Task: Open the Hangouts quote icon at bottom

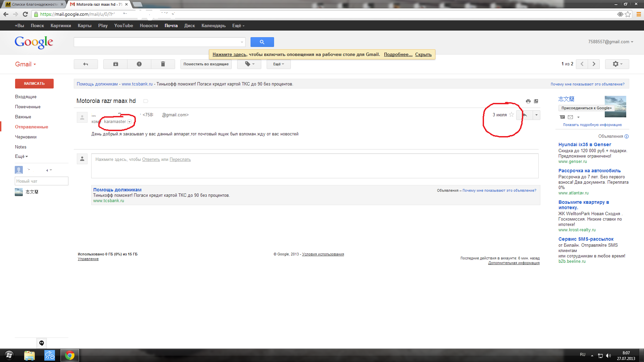Action: pyautogui.click(x=42, y=343)
